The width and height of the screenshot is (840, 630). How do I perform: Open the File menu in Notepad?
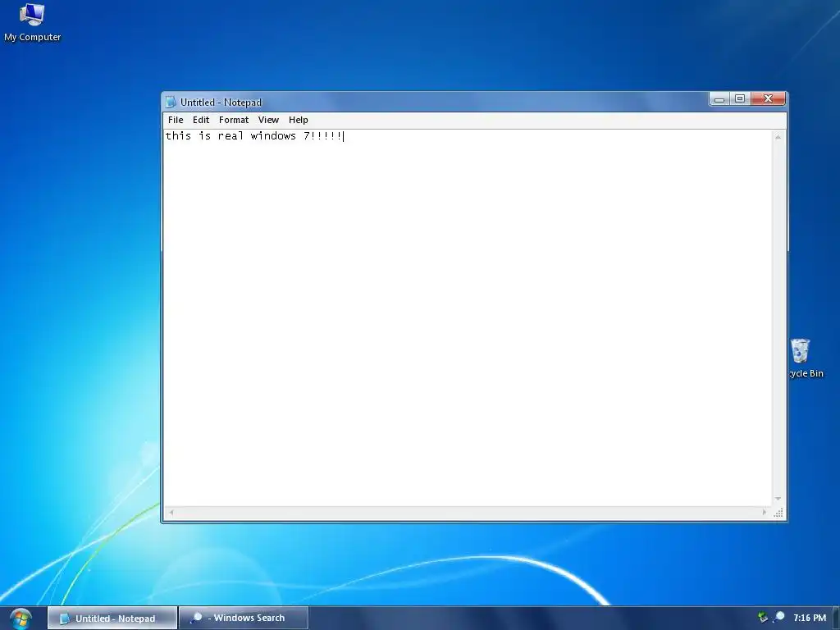(176, 120)
